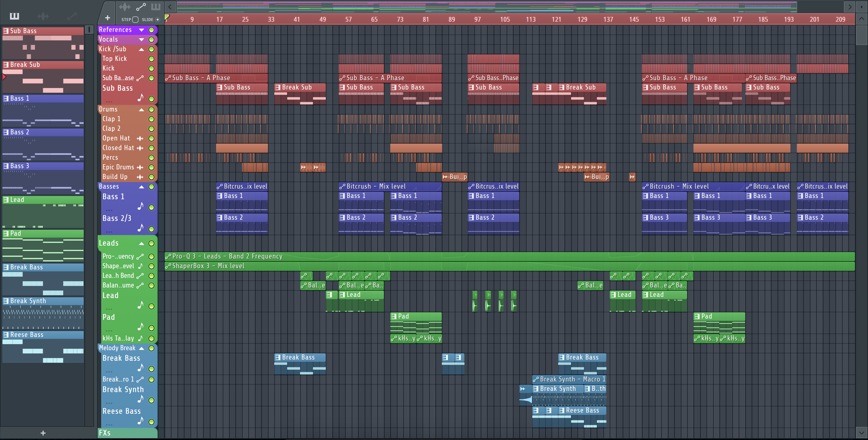Click the waveform icon on Build Up track
This screenshot has width=868, height=440.
(x=140, y=177)
